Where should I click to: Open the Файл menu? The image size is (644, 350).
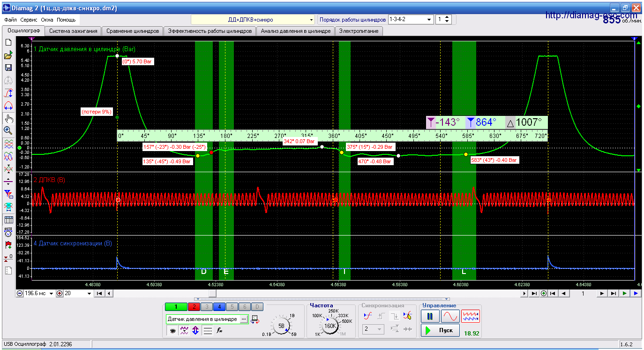(11, 20)
